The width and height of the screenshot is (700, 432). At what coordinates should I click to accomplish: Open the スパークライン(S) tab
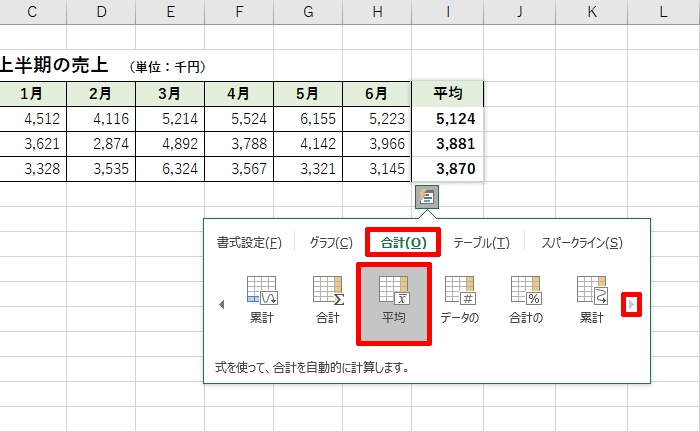(x=582, y=243)
